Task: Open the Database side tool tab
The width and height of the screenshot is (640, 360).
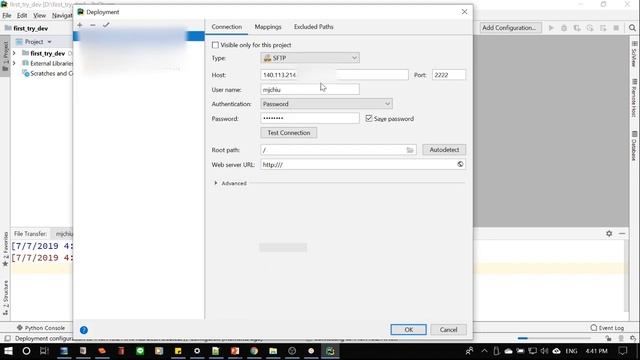Action: tap(634, 145)
